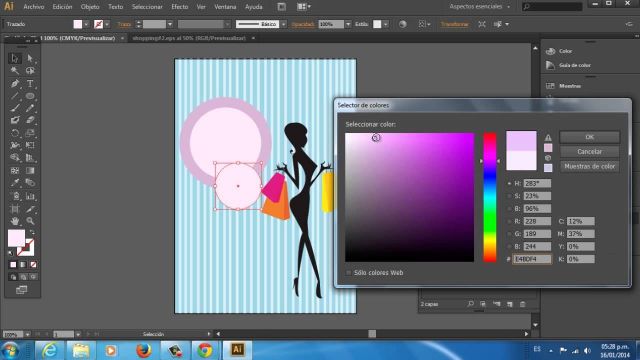This screenshot has height=360, width=640.
Task: Select the Hand tool
Action: pos(15,221)
